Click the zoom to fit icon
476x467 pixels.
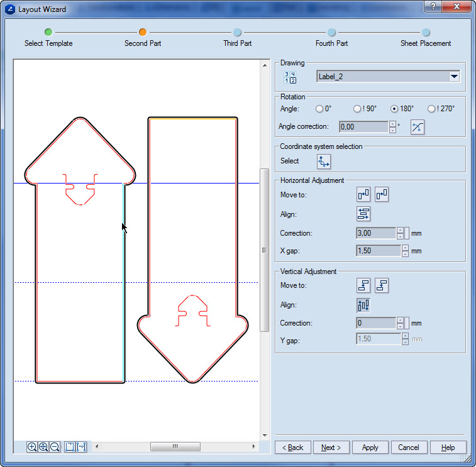coord(43,447)
